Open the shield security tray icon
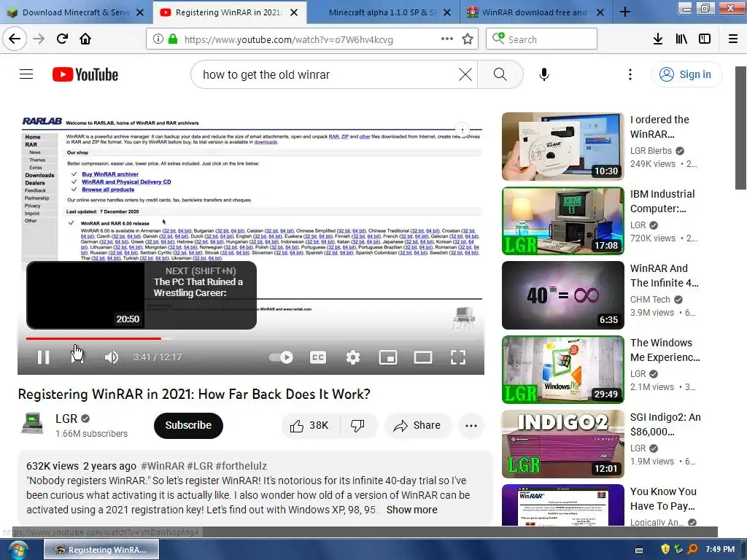 coord(665,550)
